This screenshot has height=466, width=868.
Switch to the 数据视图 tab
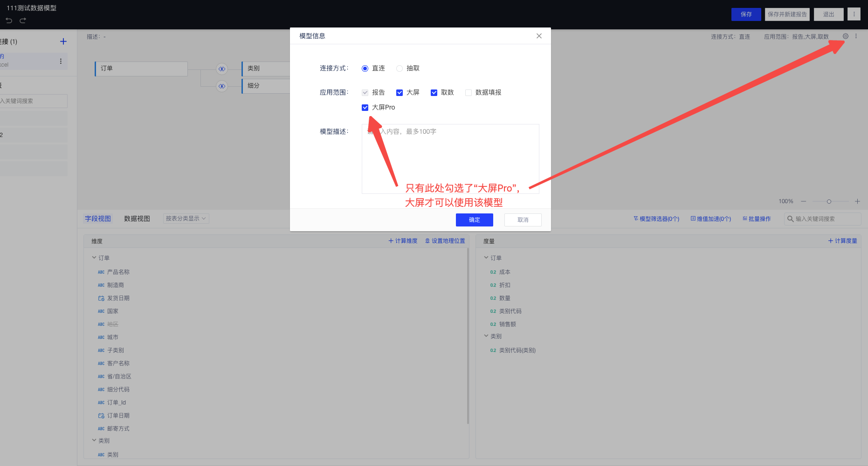pos(137,219)
